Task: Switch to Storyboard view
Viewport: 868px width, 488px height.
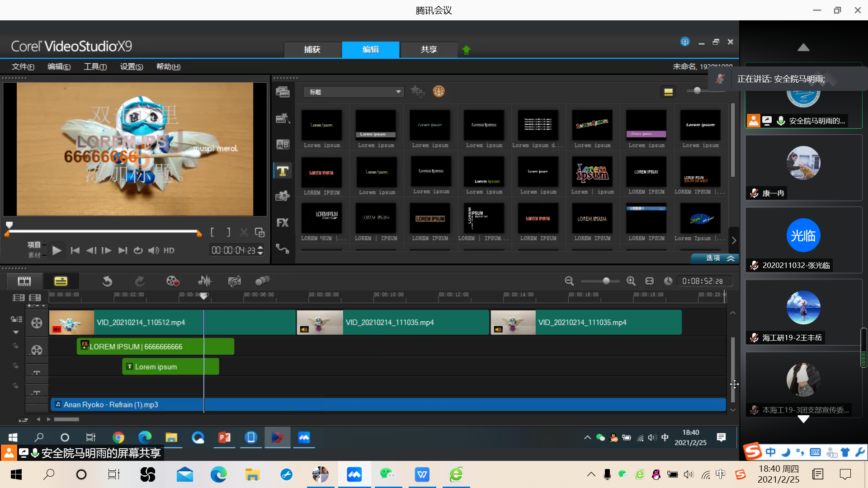Action: pos(24,281)
